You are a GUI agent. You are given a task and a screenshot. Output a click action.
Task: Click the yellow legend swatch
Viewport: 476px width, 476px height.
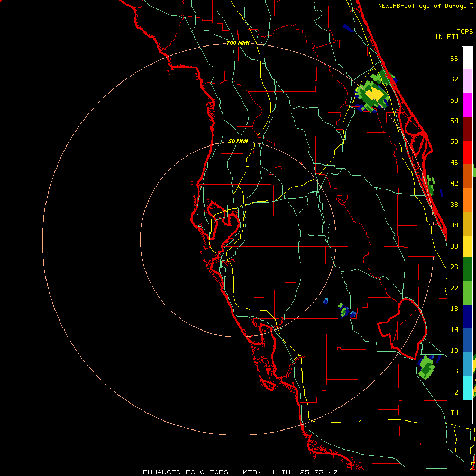(467, 246)
